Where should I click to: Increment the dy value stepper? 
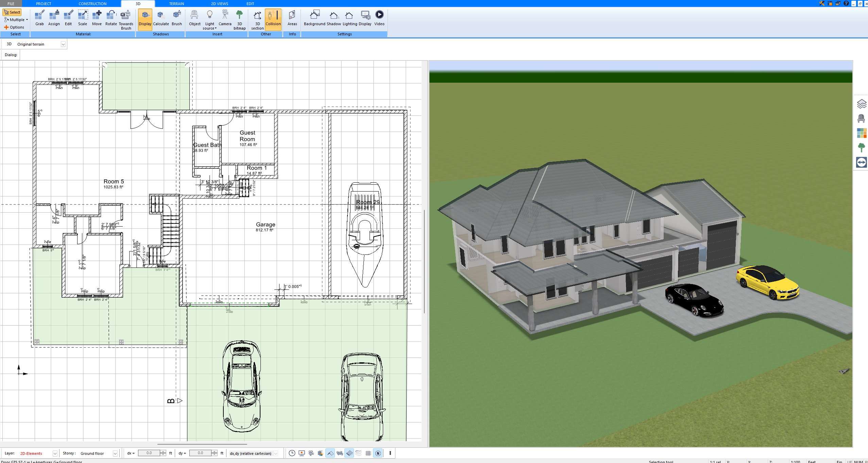(x=214, y=451)
